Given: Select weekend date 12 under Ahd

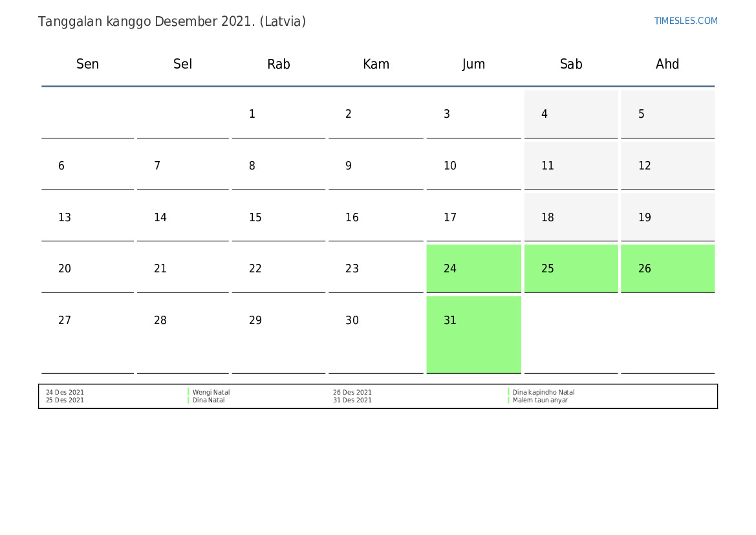Looking at the screenshot, I should [667, 166].
